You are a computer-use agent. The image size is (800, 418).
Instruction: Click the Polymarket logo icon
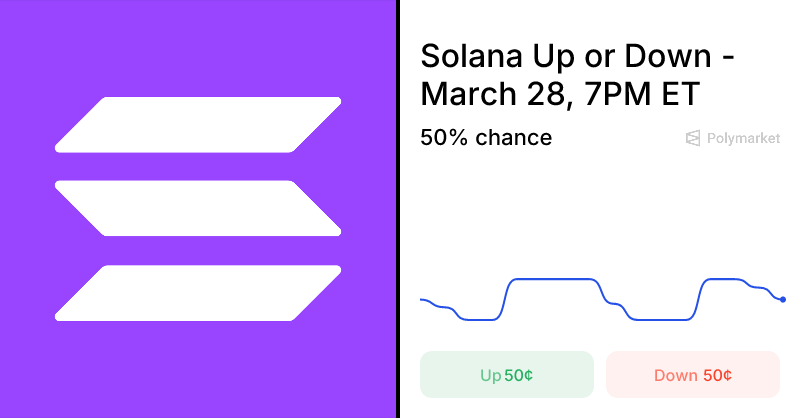693,139
